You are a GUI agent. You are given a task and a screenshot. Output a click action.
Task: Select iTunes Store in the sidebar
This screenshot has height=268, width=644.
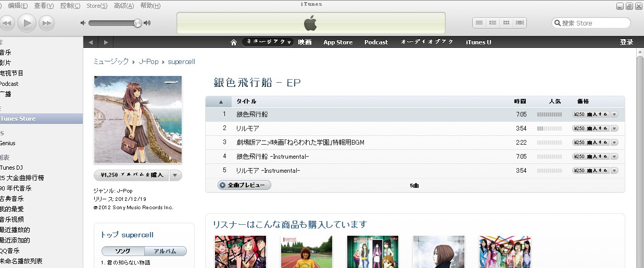coord(41,119)
